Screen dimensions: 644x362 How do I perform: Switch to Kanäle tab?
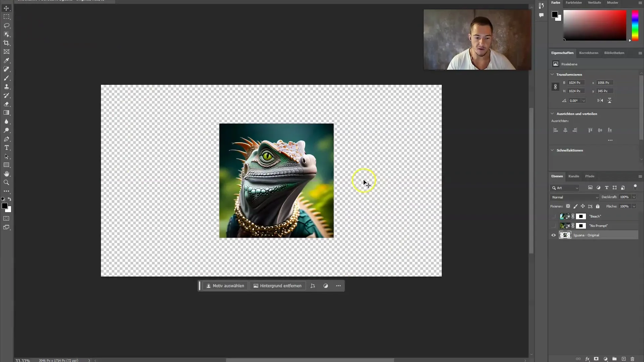click(574, 176)
